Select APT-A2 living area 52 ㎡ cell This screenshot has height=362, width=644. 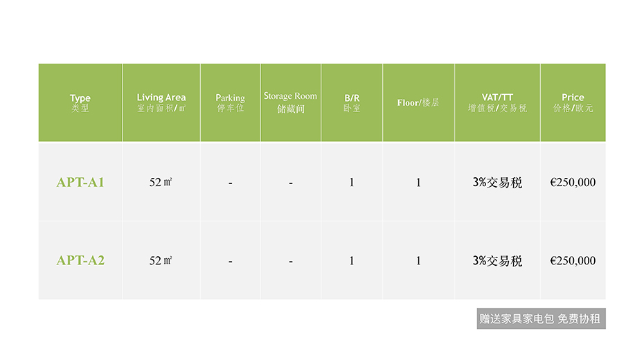pos(161,260)
